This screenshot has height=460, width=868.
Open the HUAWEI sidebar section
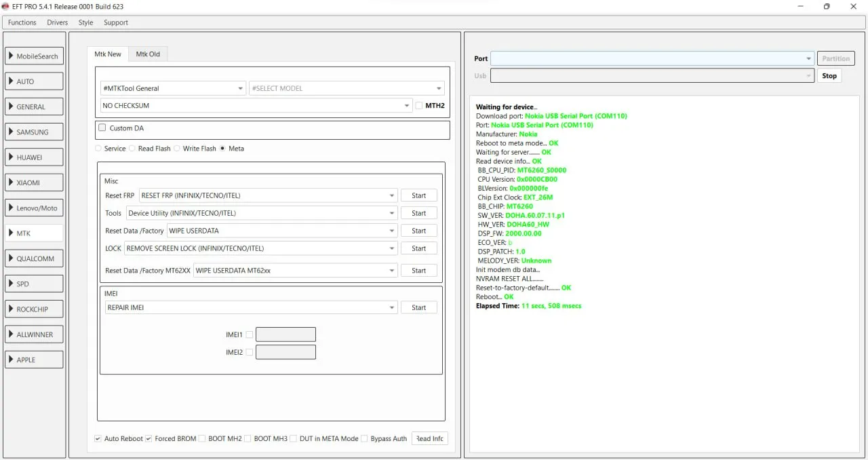point(35,157)
